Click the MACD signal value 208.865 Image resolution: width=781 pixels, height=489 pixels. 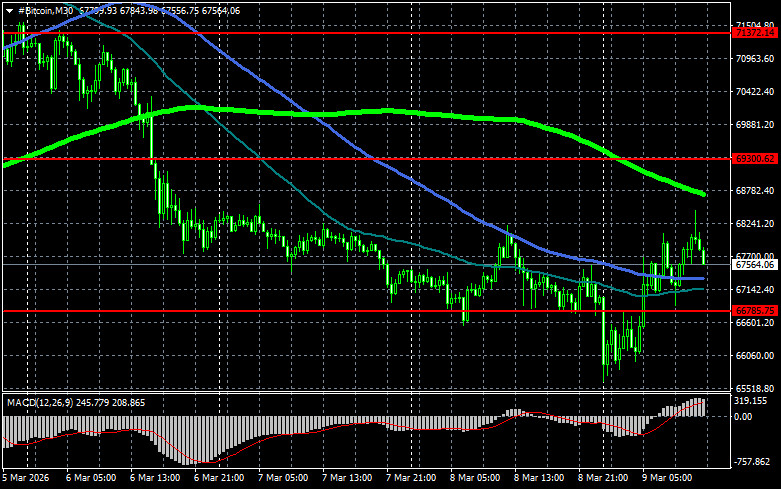(x=129, y=402)
